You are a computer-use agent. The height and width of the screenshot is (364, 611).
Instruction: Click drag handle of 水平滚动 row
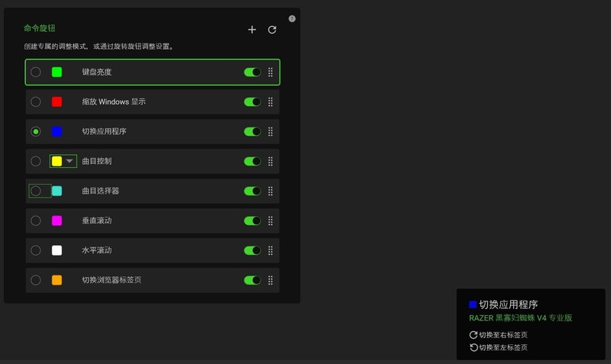270,250
